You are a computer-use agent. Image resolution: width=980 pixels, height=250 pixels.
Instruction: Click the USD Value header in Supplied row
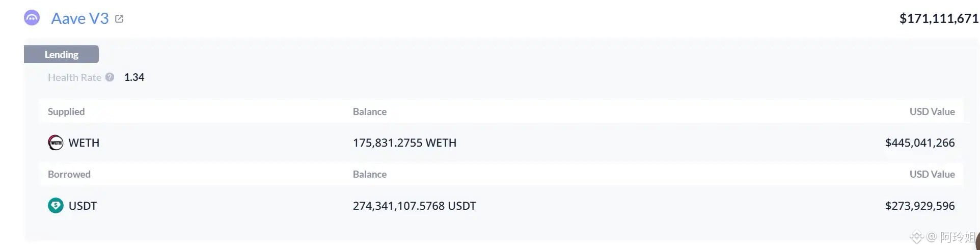tap(932, 112)
